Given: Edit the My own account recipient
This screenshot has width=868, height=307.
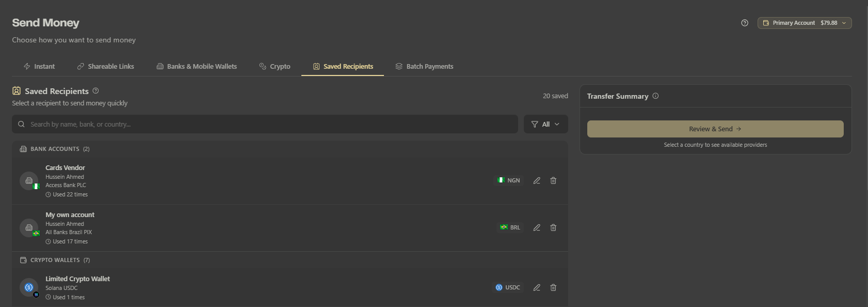Looking at the screenshot, I should [537, 227].
